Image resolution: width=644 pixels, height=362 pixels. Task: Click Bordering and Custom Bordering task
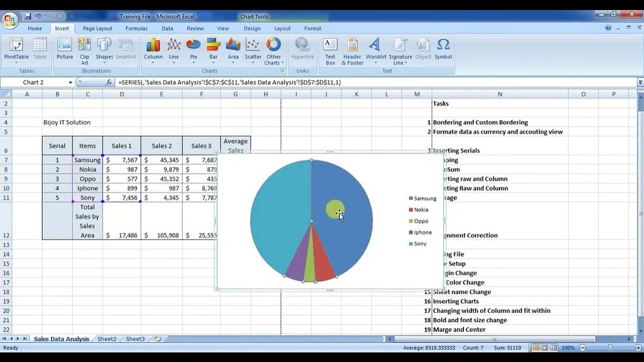coord(480,122)
